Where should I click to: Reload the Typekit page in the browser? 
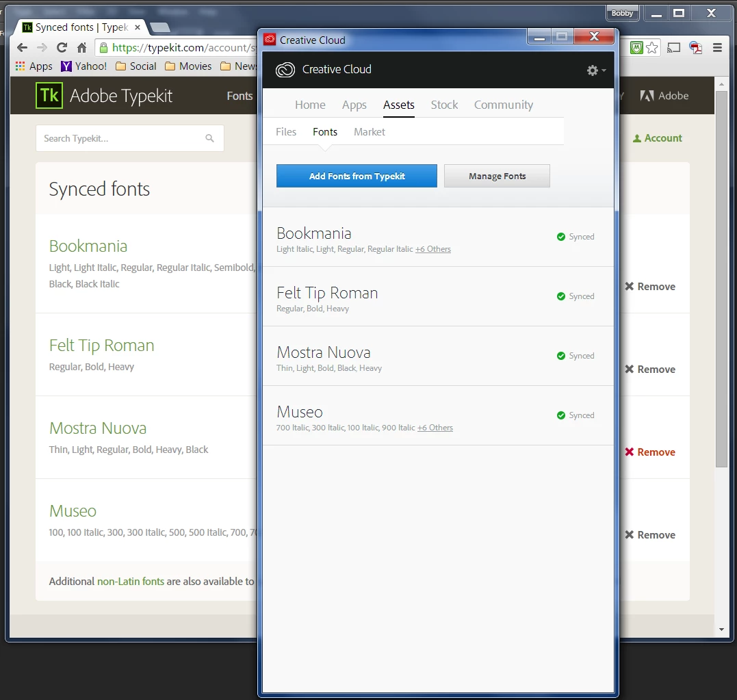62,47
